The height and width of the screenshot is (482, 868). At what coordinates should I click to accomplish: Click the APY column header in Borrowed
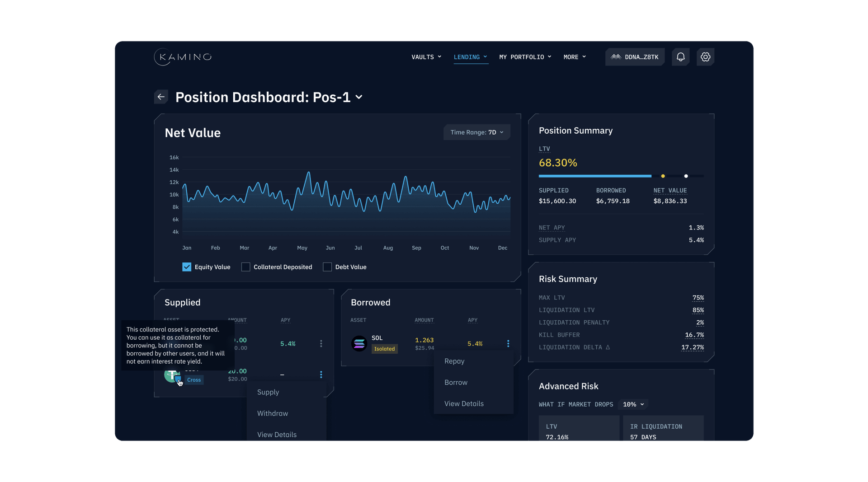tap(472, 320)
